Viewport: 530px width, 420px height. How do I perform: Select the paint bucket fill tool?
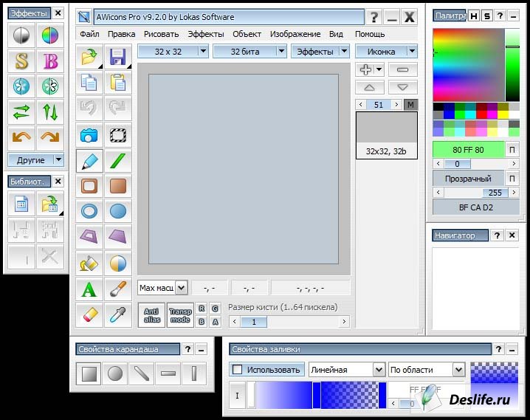(89, 264)
